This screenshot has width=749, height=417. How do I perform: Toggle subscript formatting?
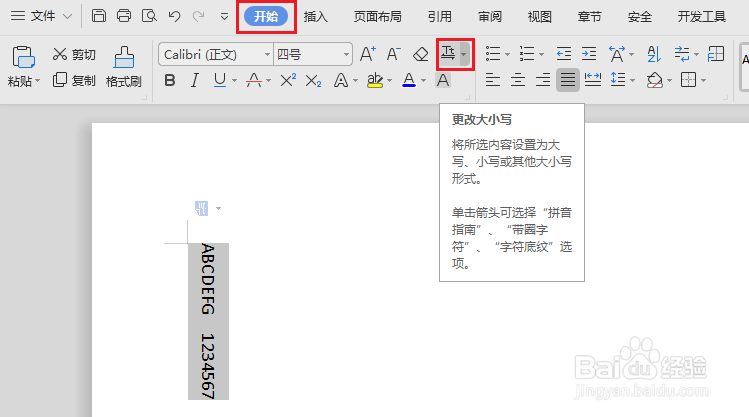(x=313, y=81)
